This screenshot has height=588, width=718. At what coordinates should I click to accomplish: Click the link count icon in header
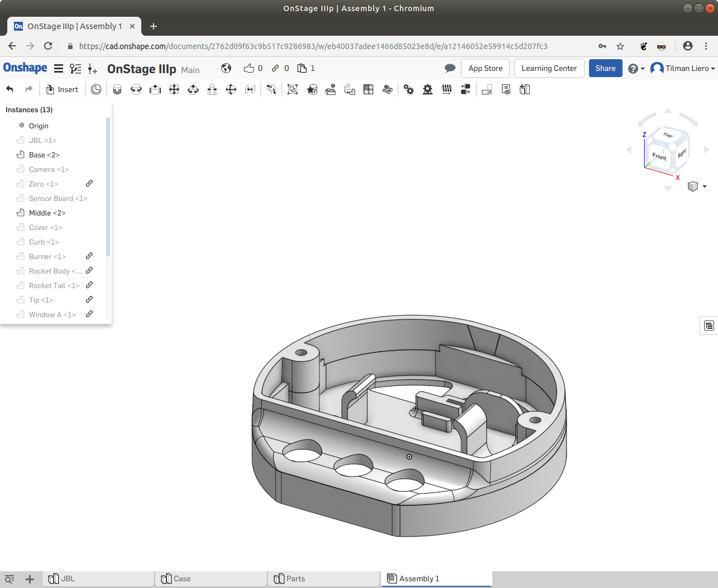pos(275,68)
